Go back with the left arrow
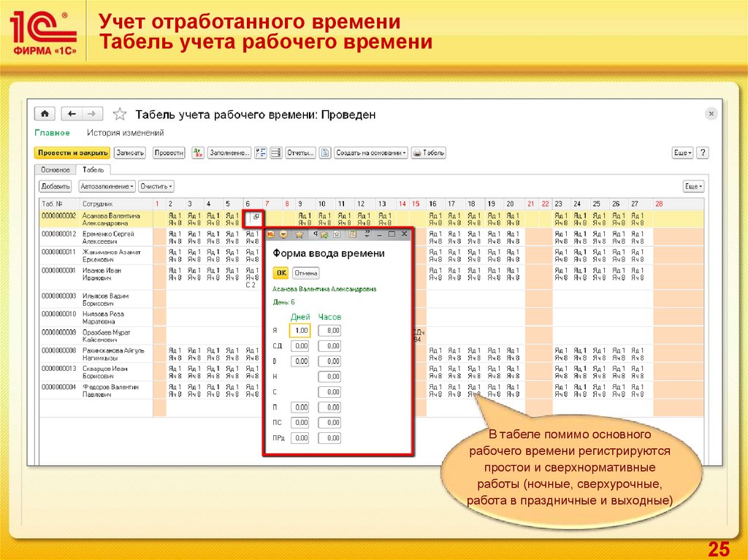748x560 pixels. tap(71, 114)
